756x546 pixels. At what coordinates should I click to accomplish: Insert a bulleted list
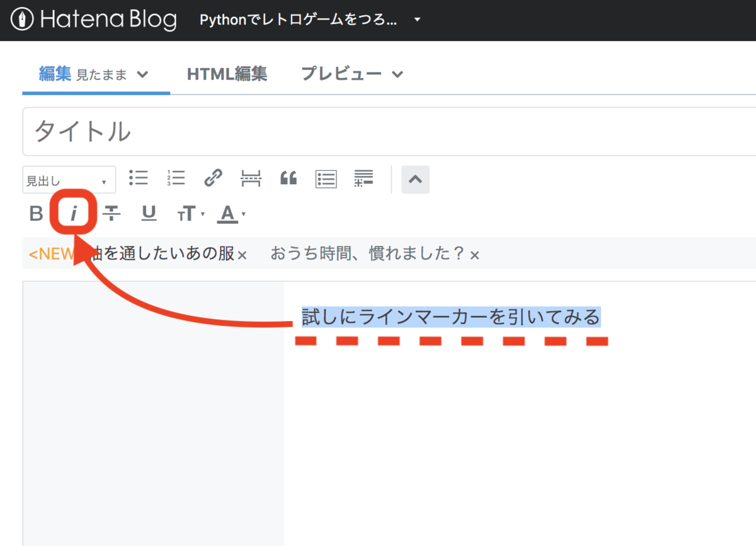[138, 178]
